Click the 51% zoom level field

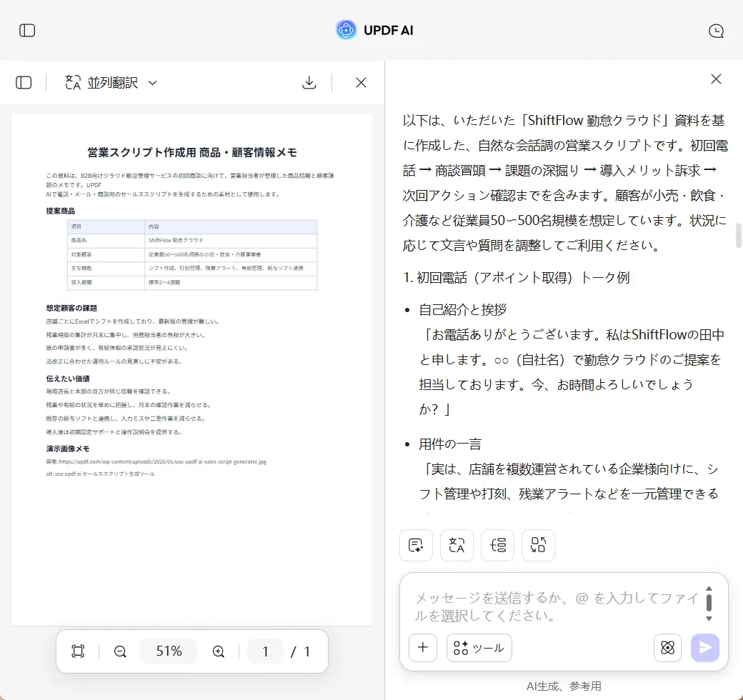(169, 651)
